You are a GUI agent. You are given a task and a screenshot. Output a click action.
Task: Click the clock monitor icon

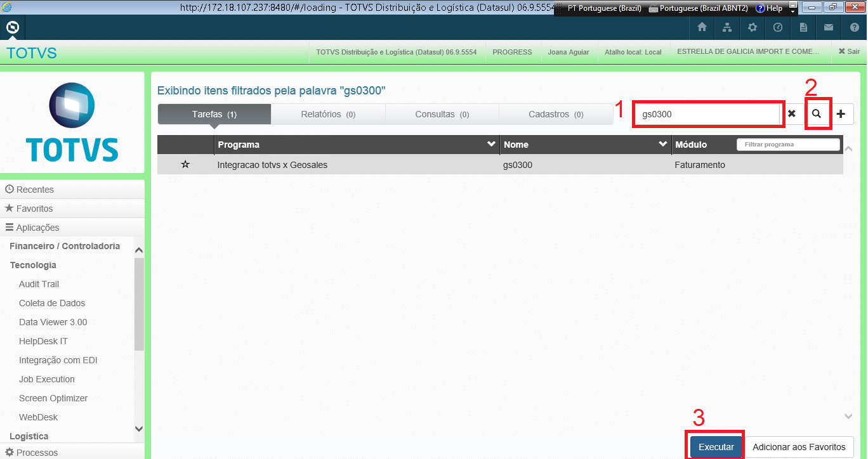click(778, 27)
